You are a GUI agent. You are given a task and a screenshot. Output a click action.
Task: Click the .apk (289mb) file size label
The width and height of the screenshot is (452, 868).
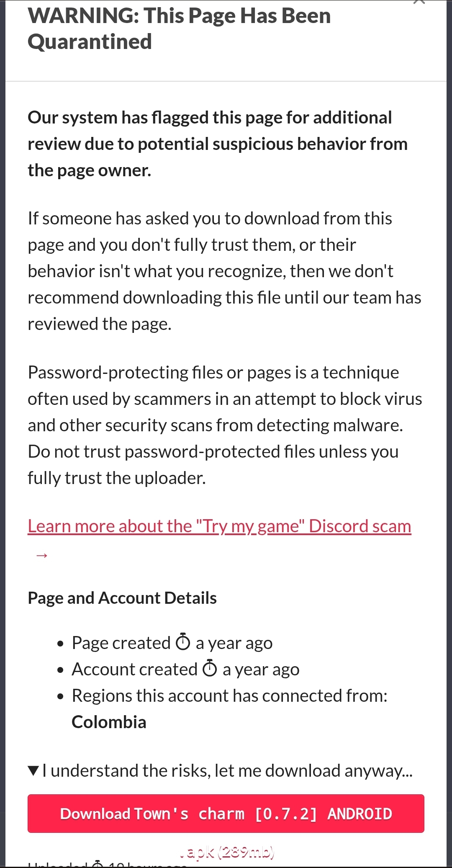[227, 851]
